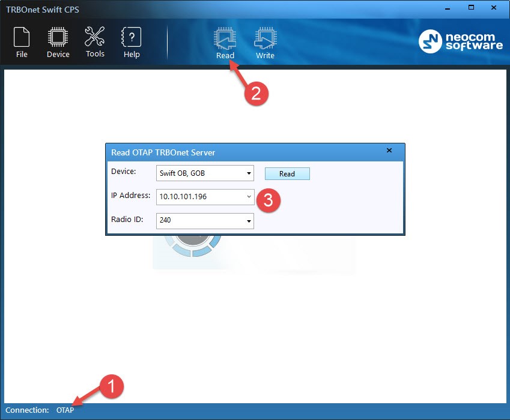Open the File menu icon
This screenshot has width=510, height=420.
(x=22, y=42)
